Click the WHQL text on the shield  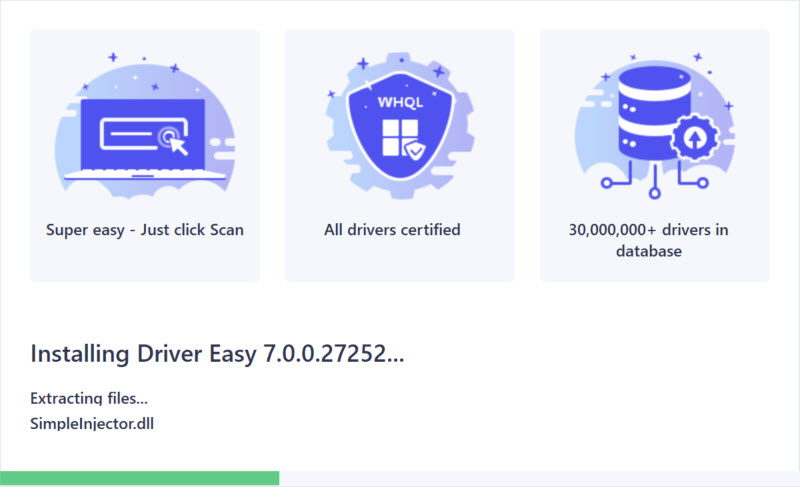(399, 103)
